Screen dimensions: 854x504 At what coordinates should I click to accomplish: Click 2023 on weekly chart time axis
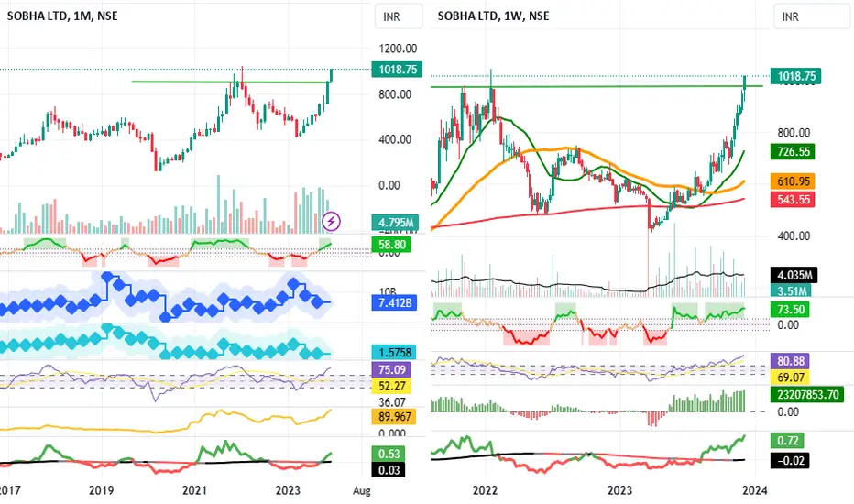point(619,490)
